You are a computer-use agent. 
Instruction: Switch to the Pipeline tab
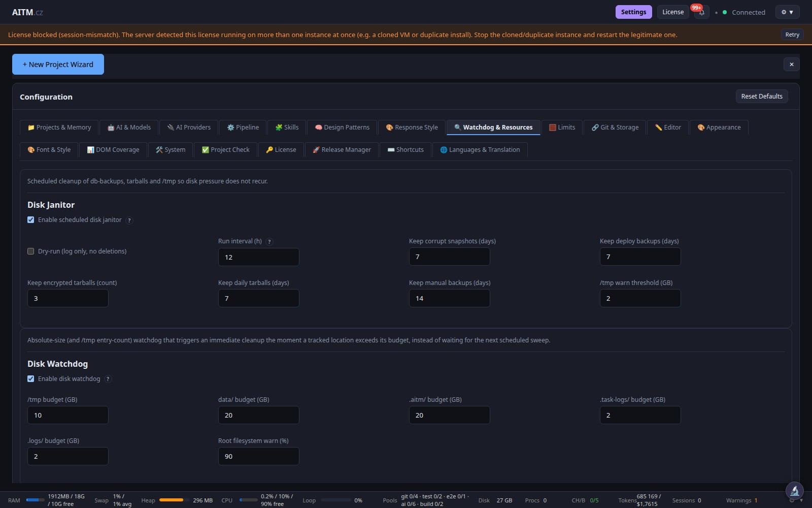click(x=243, y=128)
